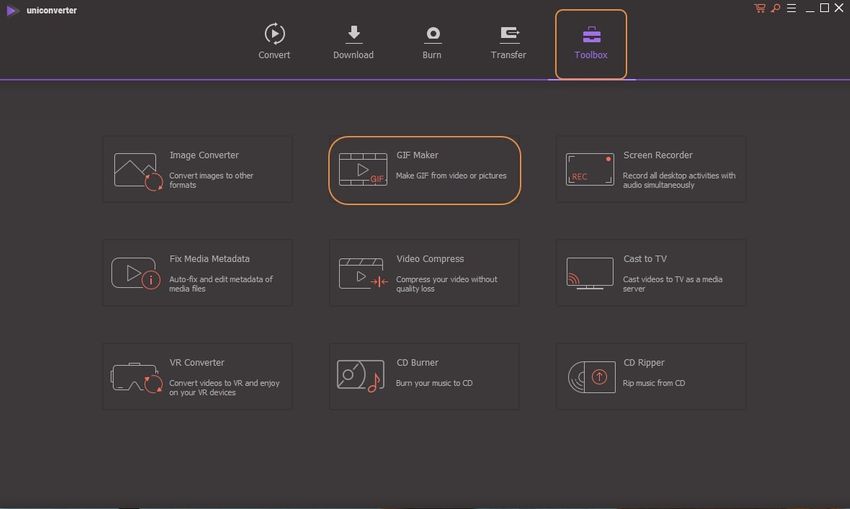
Task: Open the Convert tab
Action: coord(274,42)
